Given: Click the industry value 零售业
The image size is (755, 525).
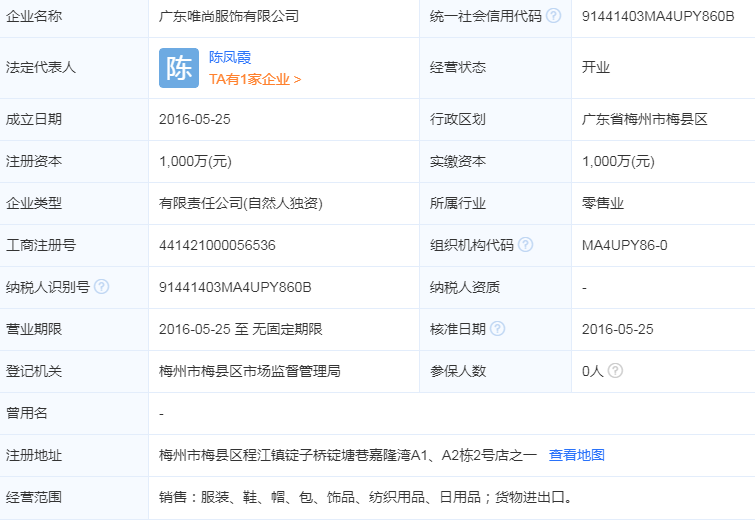Looking at the screenshot, I should 602,203.
